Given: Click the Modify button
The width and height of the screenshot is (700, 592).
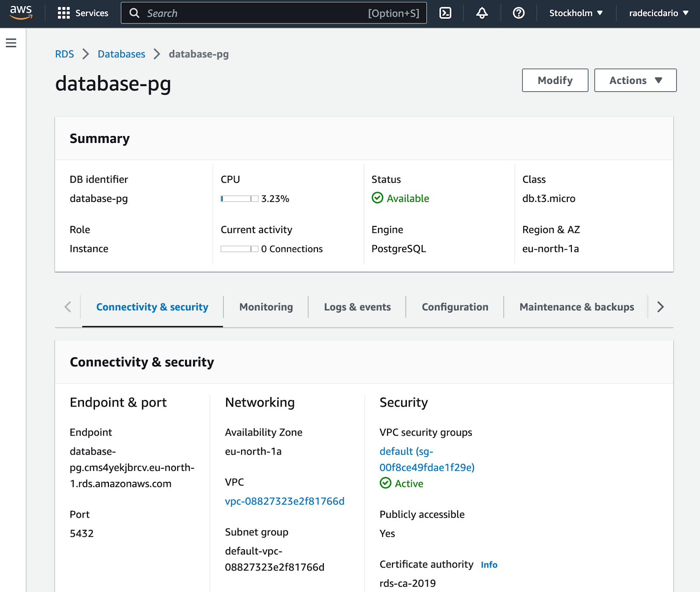Looking at the screenshot, I should pos(555,80).
